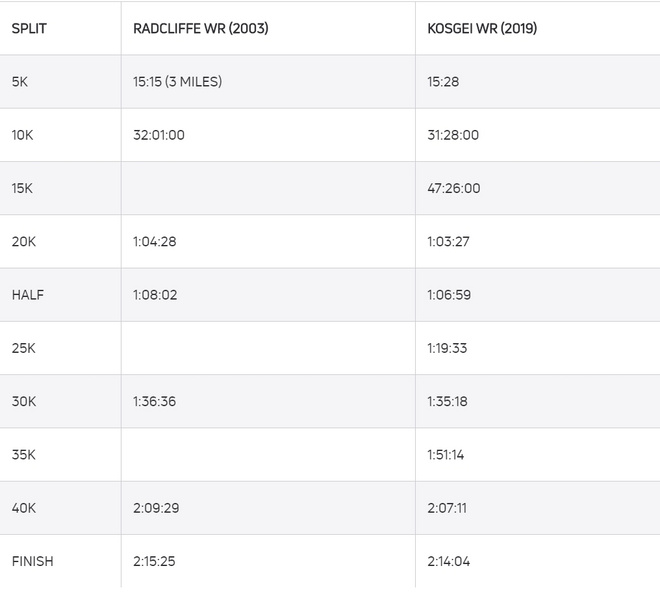Click the RADCLIFFE WR (2003) header
This screenshot has width=660, height=592.
pos(201,29)
